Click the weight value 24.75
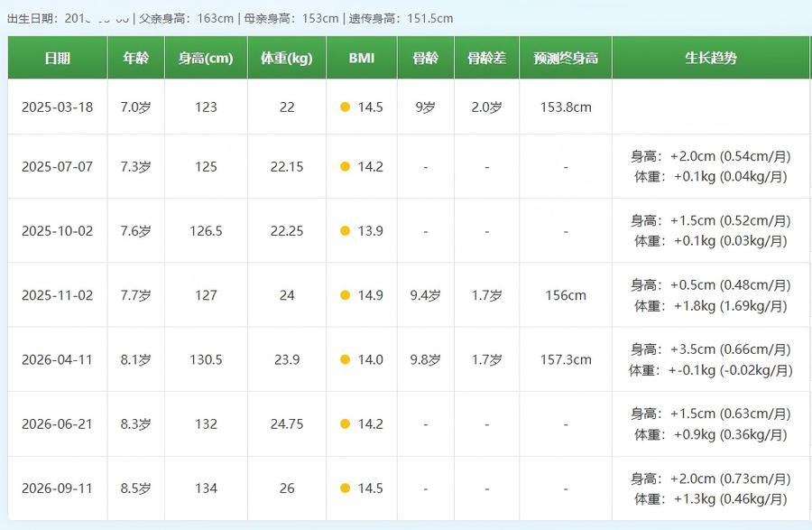This screenshot has height=530, width=812. point(286,424)
